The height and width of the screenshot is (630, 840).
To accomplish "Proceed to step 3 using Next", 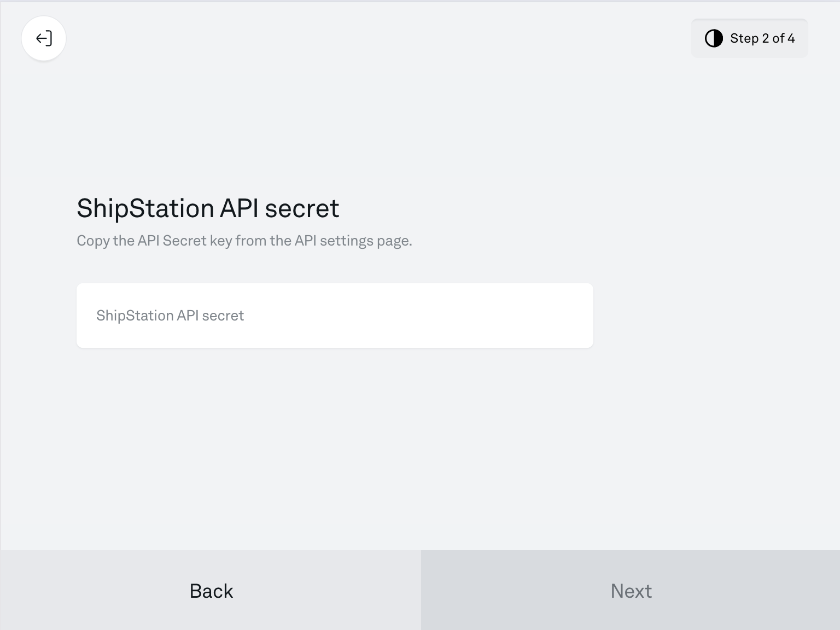I will pyautogui.click(x=631, y=591).
